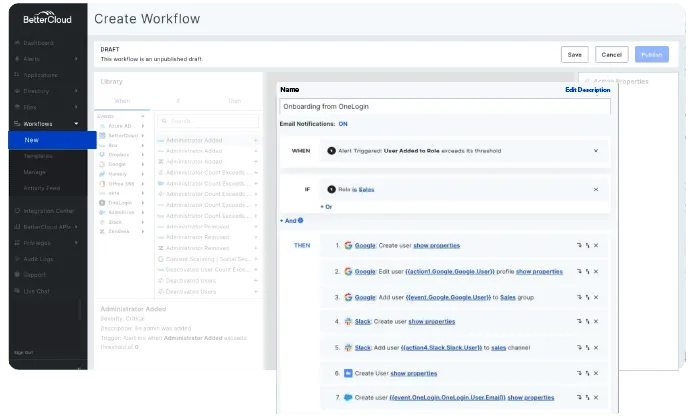690x420 pixels.
Task: Delete step 6 Create User action
Action: [596, 373]
